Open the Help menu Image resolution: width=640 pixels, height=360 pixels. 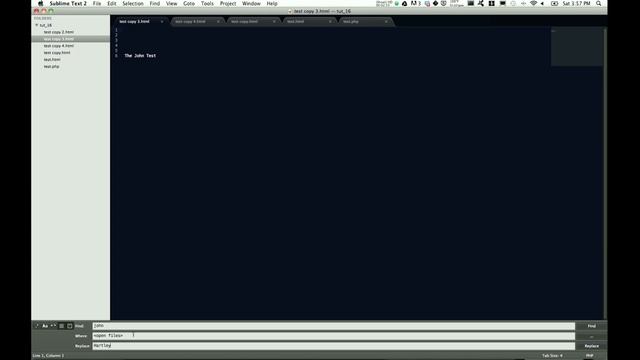point(272,3)
